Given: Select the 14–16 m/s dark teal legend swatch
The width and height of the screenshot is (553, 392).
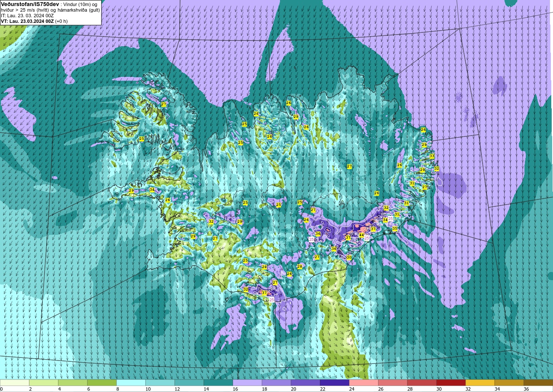Looking at the screenshot, I should tap(218, 383).
